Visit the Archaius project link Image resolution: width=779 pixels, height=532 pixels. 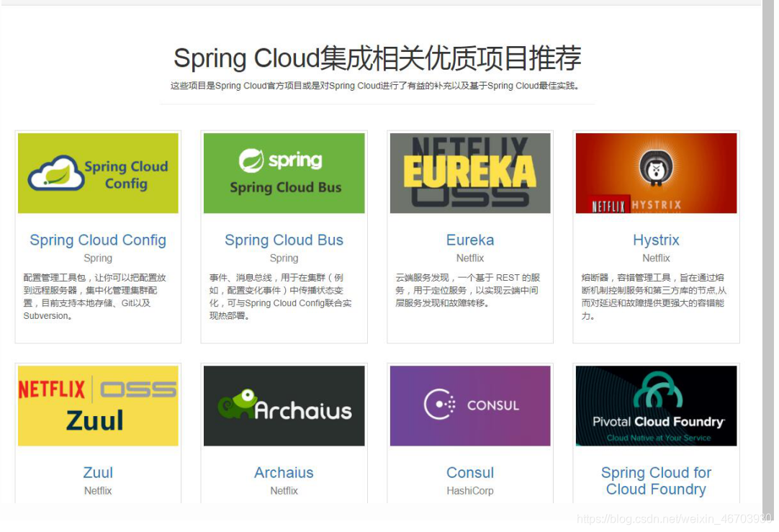coord(284,472)
